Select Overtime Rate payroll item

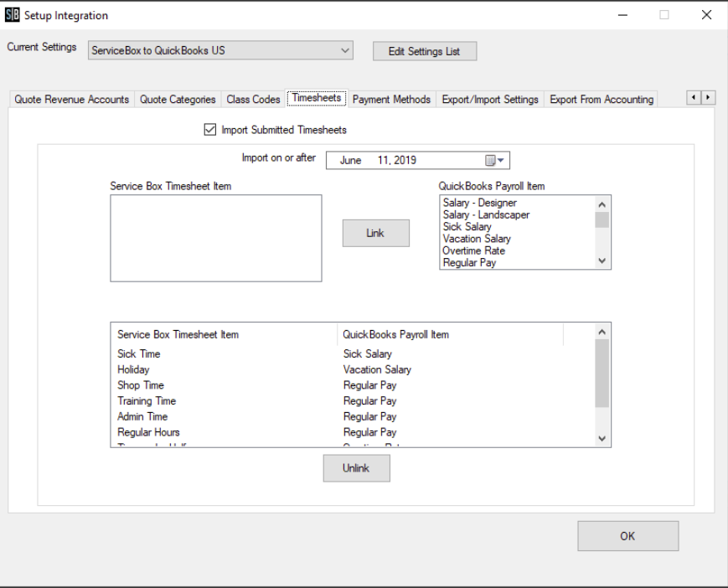[473, 250]
